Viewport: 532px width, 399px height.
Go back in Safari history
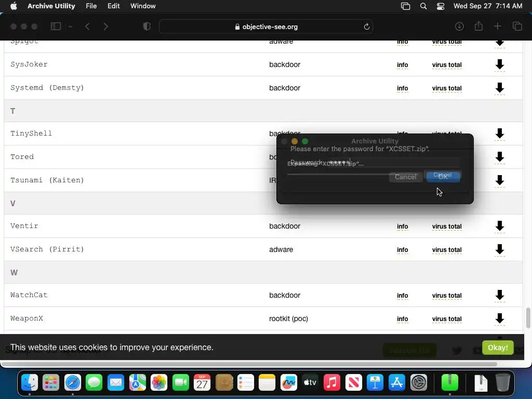point(87,26)
